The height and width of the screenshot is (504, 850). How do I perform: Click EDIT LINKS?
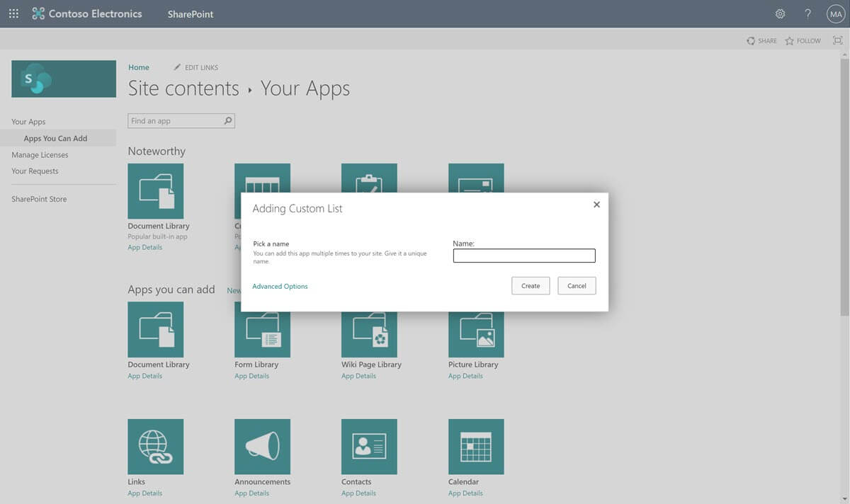(x=196, y=67)
